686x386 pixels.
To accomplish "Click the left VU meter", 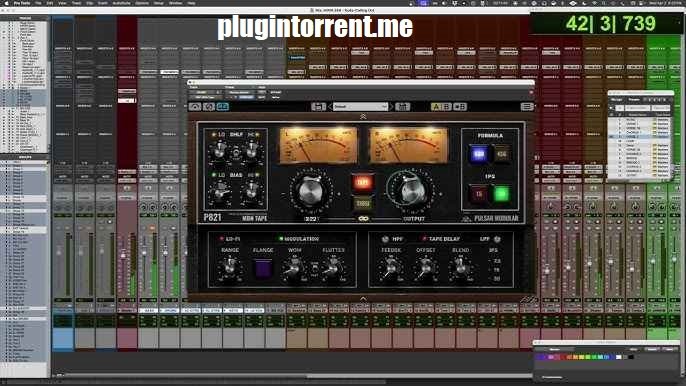I will (318, 146).
